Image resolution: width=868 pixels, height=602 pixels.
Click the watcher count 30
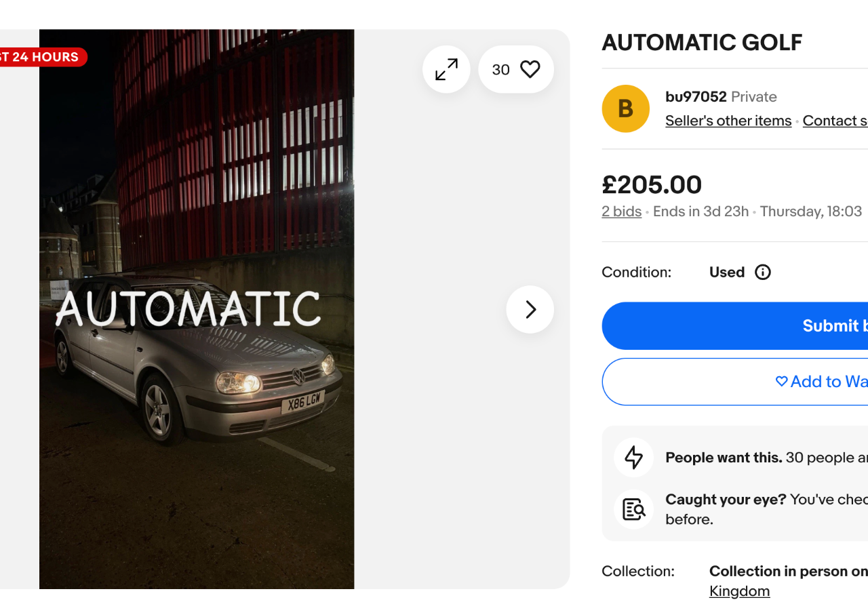click(x=500, y=70)
